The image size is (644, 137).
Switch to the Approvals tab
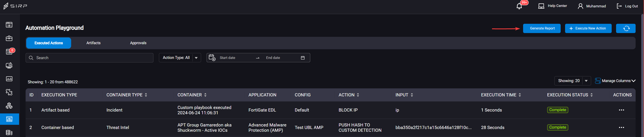coord(138,43)
